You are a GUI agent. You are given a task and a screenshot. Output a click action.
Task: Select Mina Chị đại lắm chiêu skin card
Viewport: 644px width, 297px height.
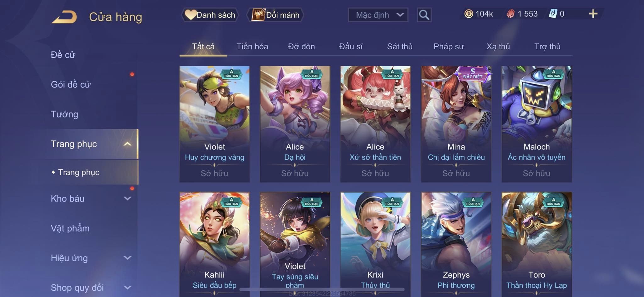(x=456, y=124)
